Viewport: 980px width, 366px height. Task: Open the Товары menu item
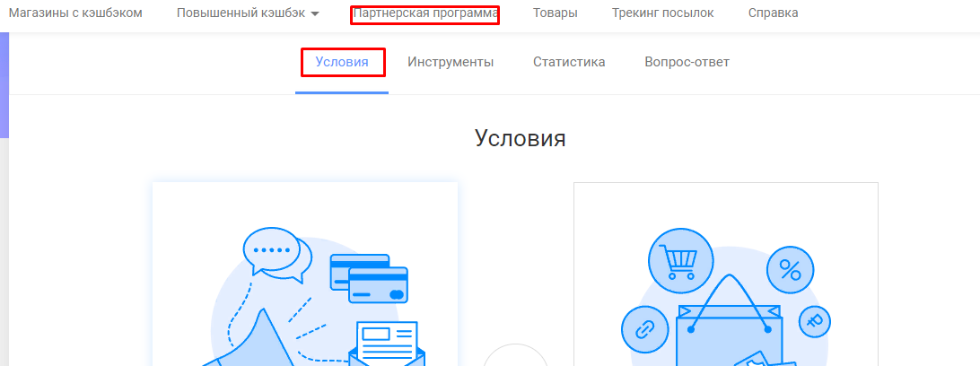click(555, 13)
